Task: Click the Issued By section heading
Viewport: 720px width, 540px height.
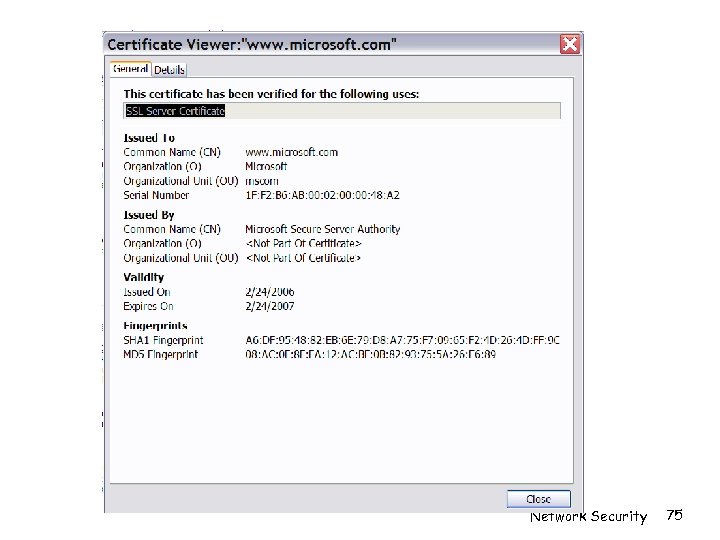Action: [x=149, y=215]
